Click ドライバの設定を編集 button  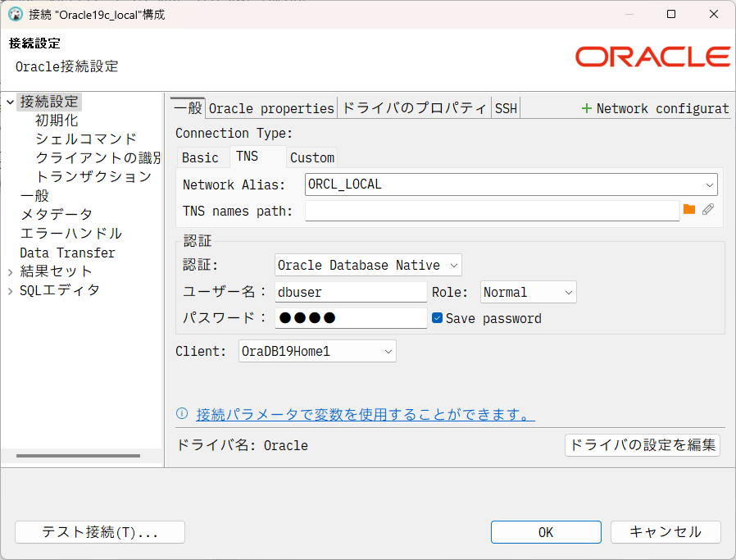click(643, 446)
